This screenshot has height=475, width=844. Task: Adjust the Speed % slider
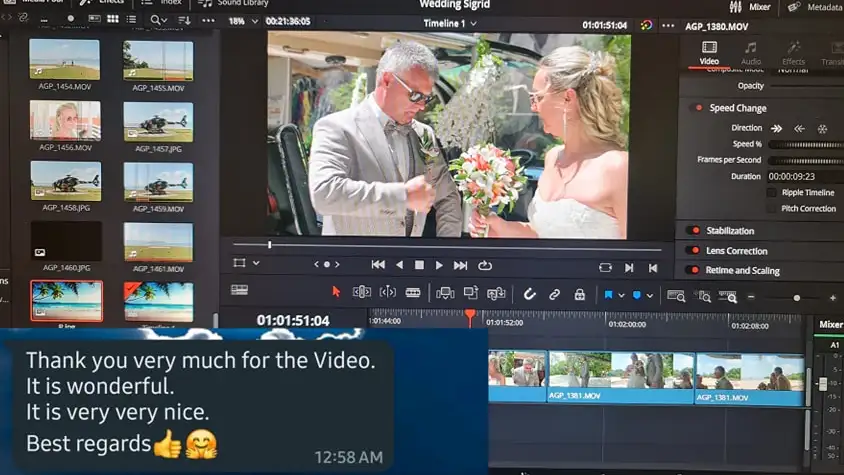point(806,144)
